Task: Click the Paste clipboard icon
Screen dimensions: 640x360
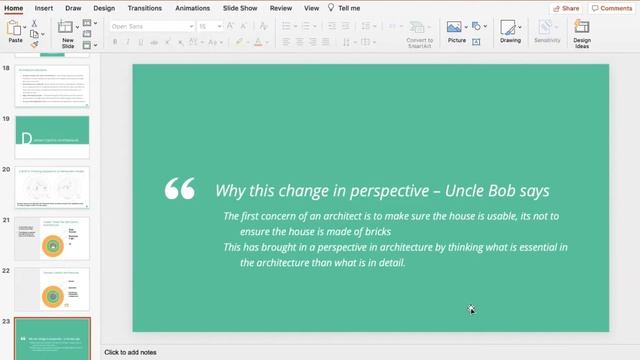Action: point(14,29)
